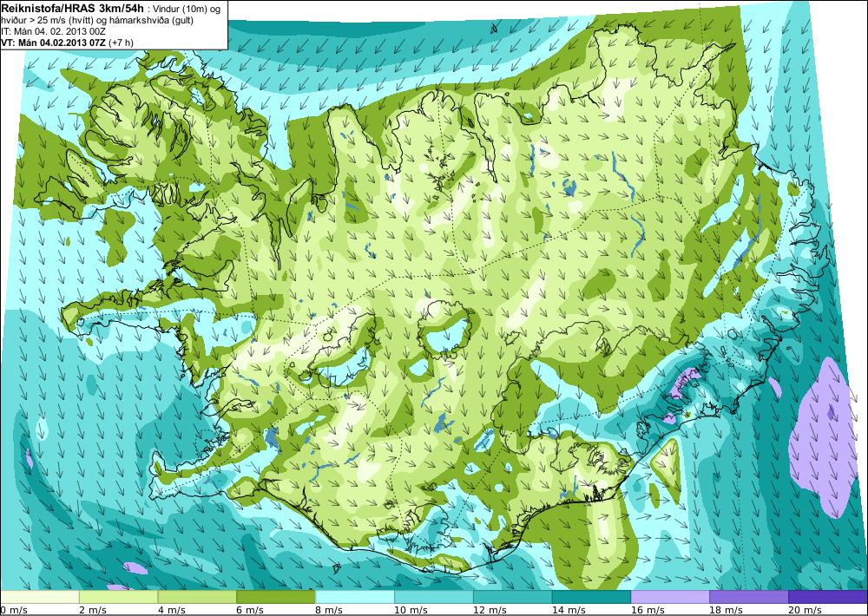This screenshot has width=868, height=616.
Task: Click the '14 m/s' legend label
Action: point(568,610)
